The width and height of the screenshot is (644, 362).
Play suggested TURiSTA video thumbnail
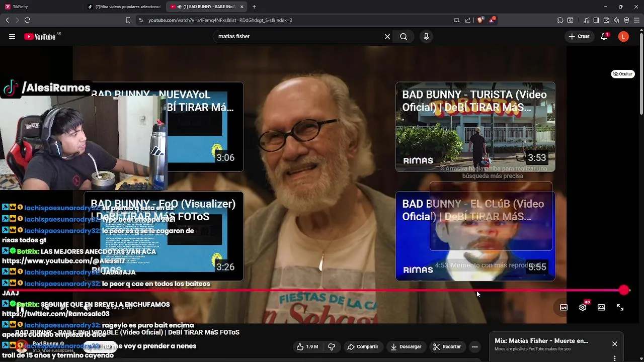pyautogui.click(x=475, y=127)
